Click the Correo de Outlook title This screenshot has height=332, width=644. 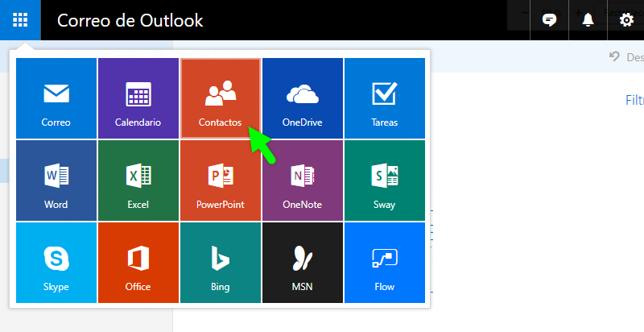click(130, 20)
